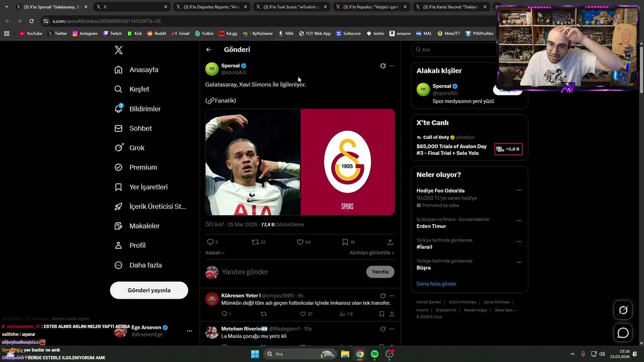Viewport: 644px width, 362px height.
Task: Switch to the Deportes Reports tab
Action: (x=211, y=7)
